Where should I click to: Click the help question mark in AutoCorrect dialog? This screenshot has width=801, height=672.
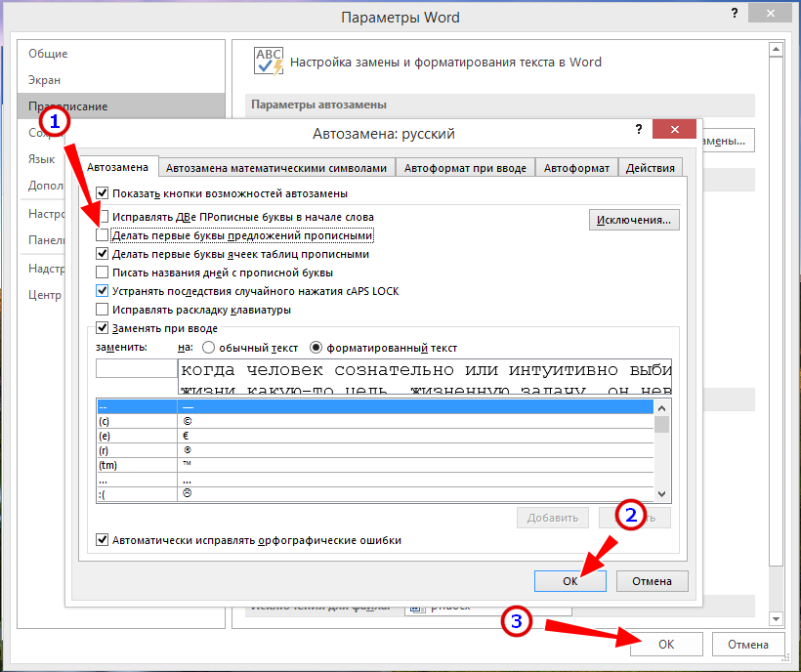point(636,133)
